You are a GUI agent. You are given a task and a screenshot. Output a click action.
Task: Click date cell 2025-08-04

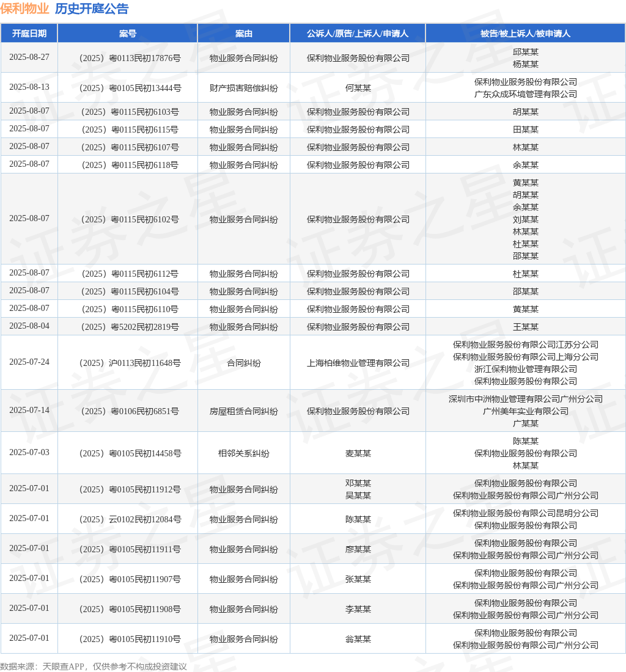coord(29,326)
